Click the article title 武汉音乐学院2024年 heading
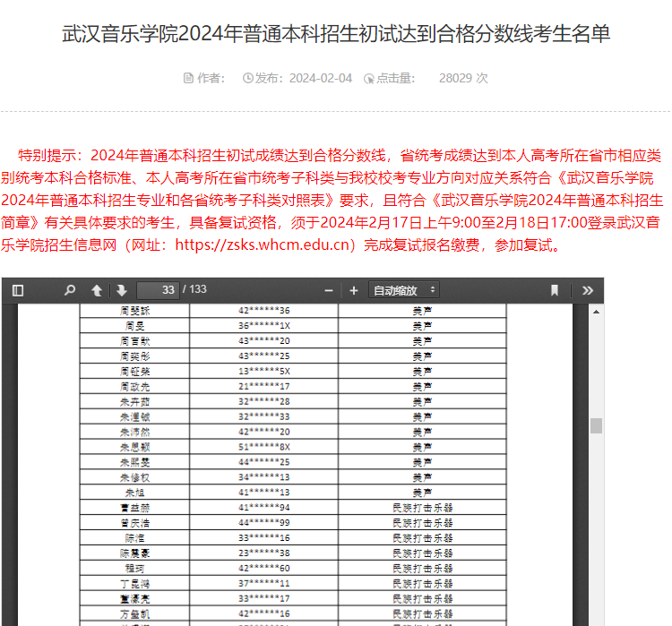672x626 pixels. (x=336, y=34)
